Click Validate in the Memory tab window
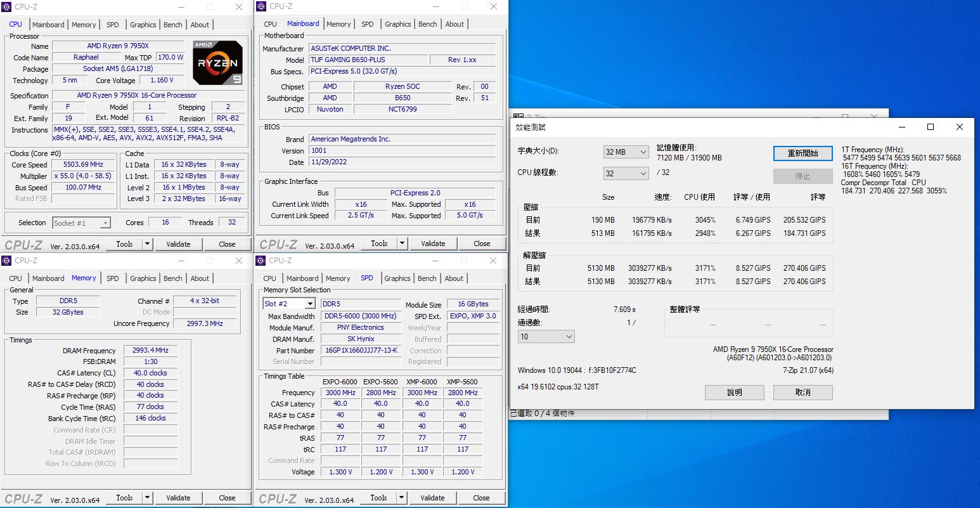 (178, 498)
